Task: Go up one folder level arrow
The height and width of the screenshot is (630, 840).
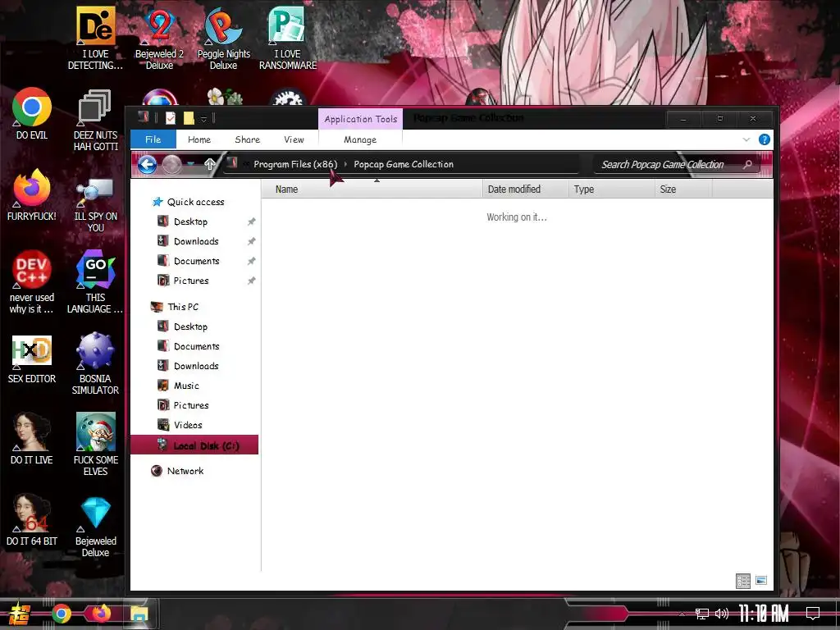Action: coord(209,164)
